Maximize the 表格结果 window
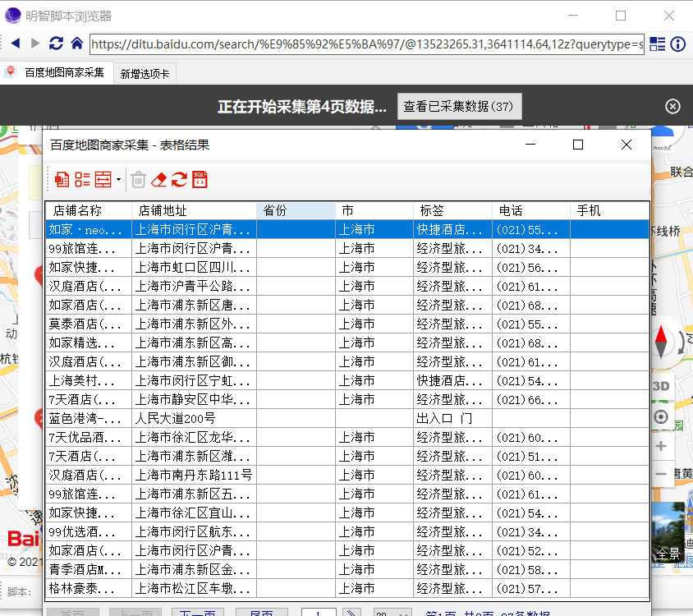Image resolution: width=693 pixels, height=616 pixels. pyautogui.click(x=578, y=145)
